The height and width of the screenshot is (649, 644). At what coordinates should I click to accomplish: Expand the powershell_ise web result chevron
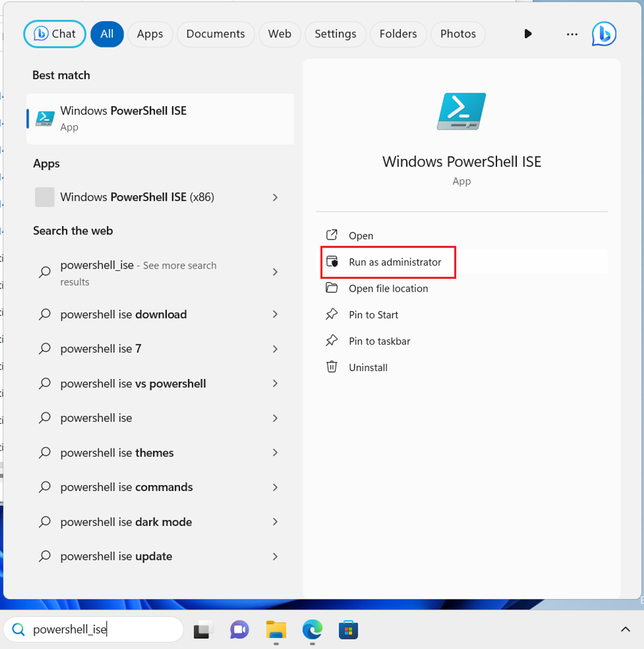pyautogui.click(x=275, y=272)
